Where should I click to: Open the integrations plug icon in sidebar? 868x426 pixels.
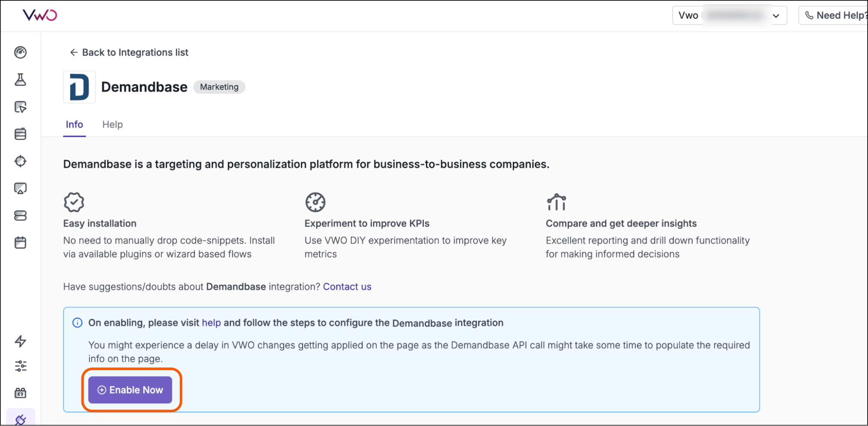tap(20, 419)
